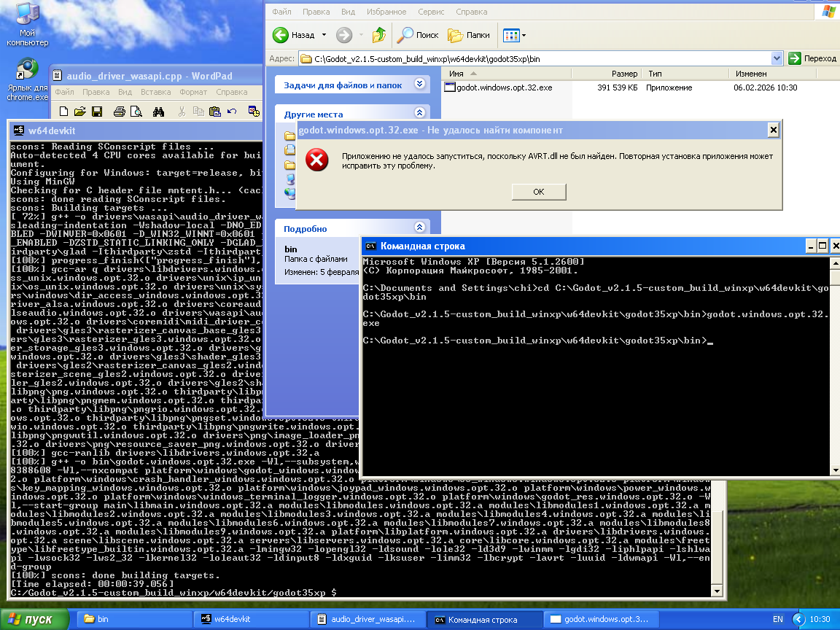
Task: Open Сервис menu in Explorer
Action: (431, 12)
